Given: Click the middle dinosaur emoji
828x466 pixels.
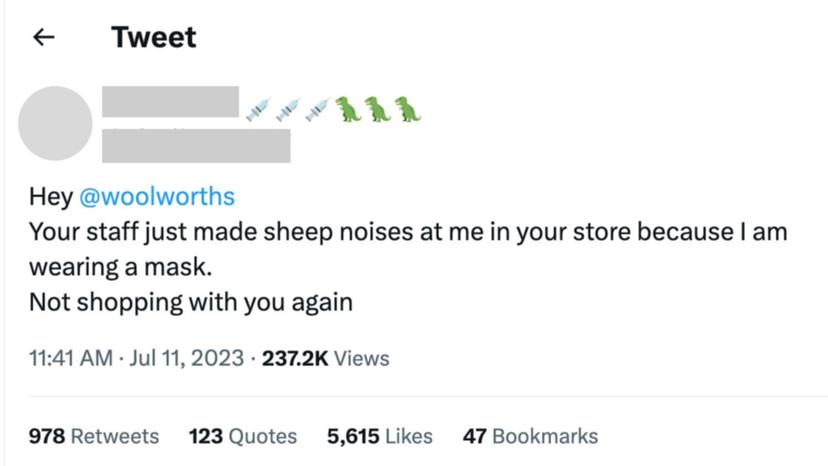Looking at the screenshot, I should click(378, 108).
